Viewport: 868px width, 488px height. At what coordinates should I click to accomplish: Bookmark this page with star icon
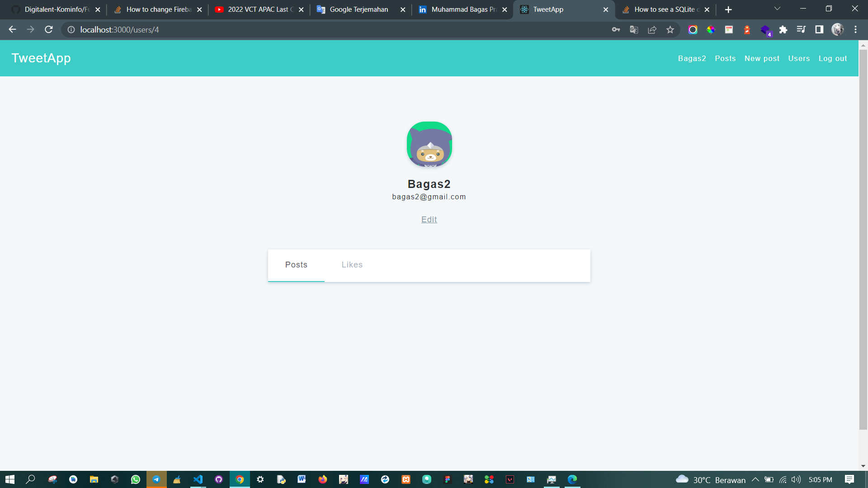[x=670, y=30]
